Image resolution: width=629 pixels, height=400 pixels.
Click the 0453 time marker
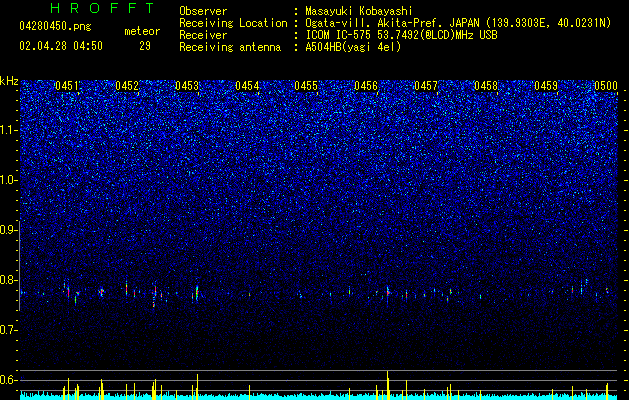187,86
